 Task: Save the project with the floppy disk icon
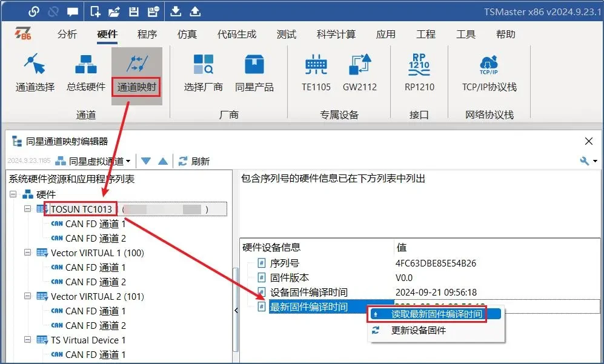point(134,12)
